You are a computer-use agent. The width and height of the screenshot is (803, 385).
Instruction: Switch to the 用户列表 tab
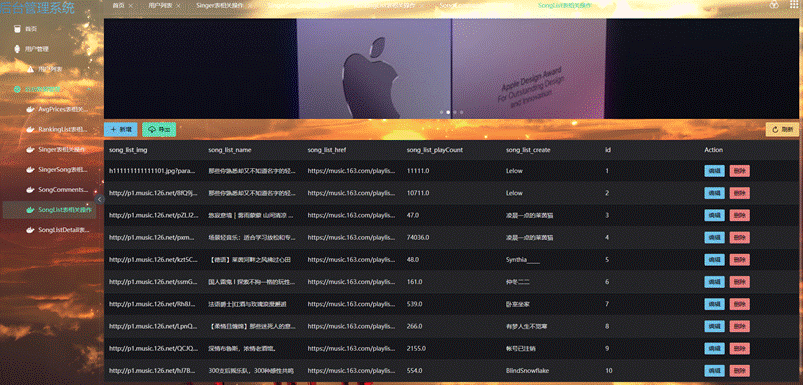click(160, 5)
